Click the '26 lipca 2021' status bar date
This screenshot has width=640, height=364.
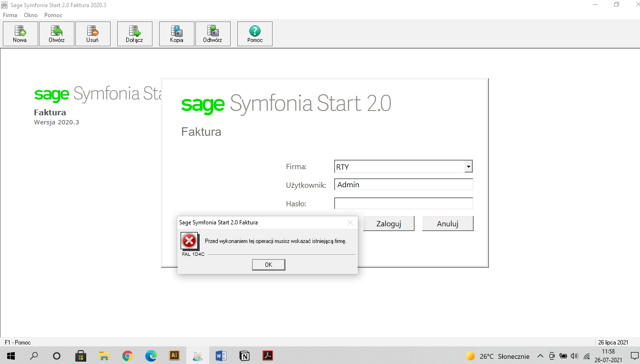tap(613, 343)
